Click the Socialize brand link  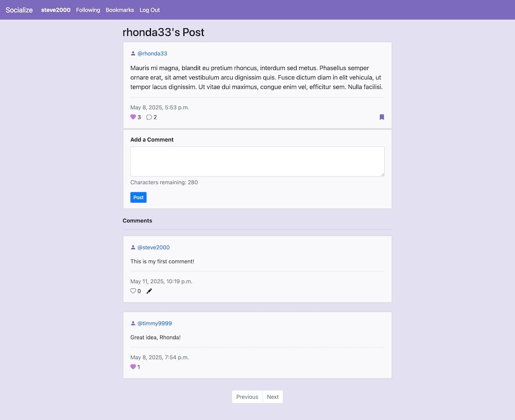pyautogui.click(x=19, y=10)
